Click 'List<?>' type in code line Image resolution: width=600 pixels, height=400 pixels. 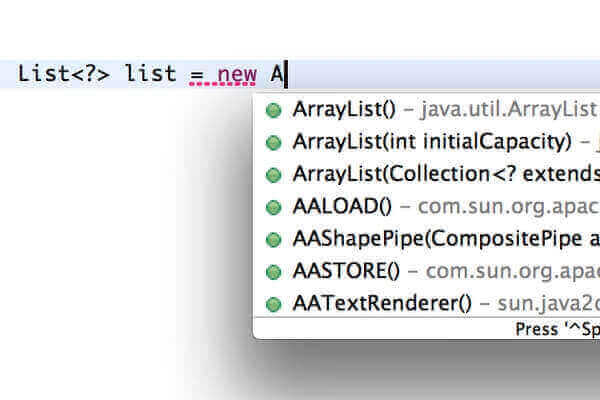click(63, 73)
